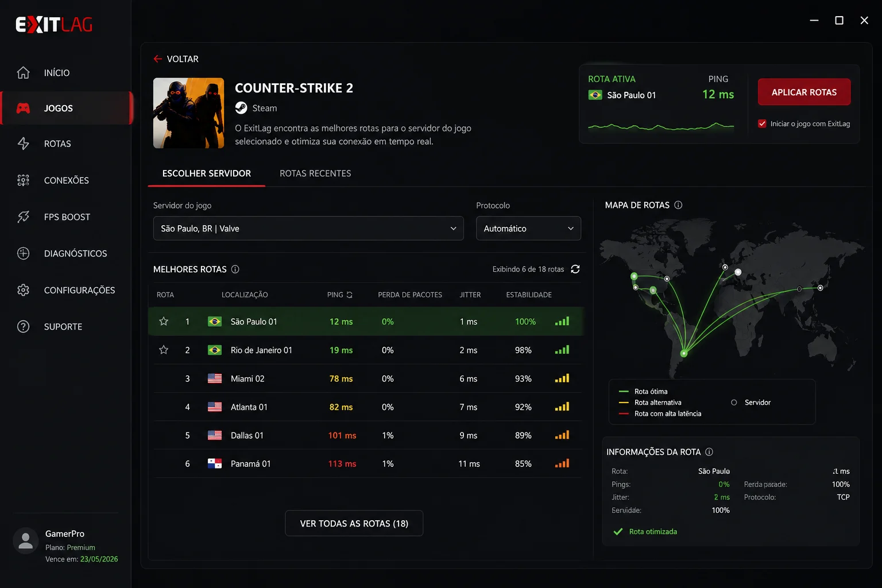Viewport: 882px width, 588px height.
Task: Click the Steam platform icon
Action: tap(241, 108)
